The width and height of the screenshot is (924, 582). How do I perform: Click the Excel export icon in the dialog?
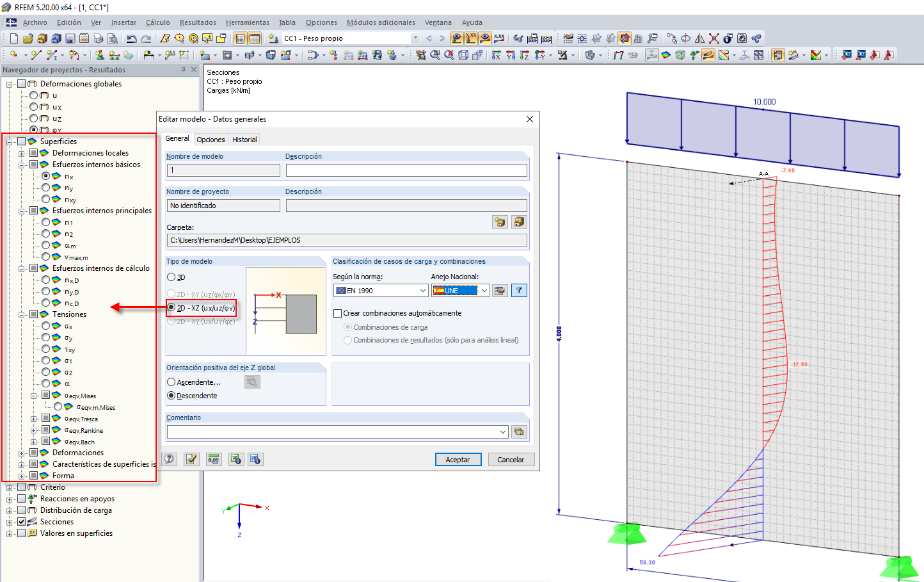point(237,459)
